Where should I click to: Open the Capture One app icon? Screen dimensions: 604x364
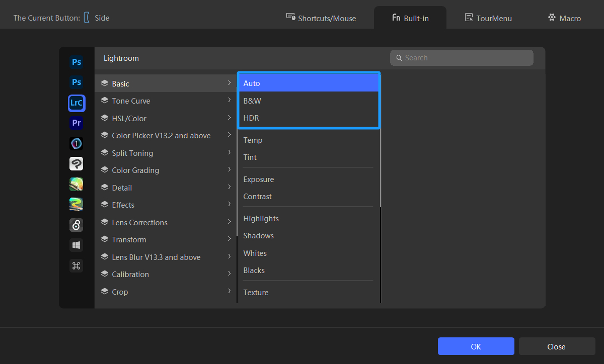tap(77, 144)
